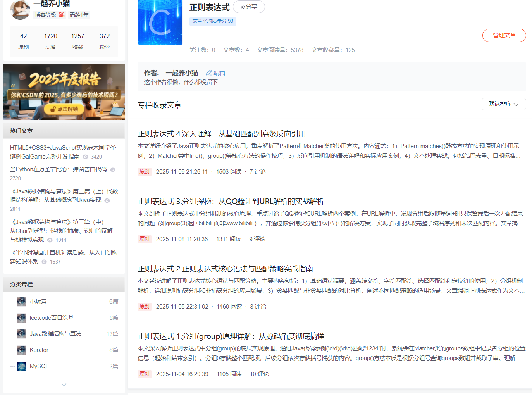
Task: Expand 分类专栏 list via bottom chevron
Action: click(x=64, y=385)
